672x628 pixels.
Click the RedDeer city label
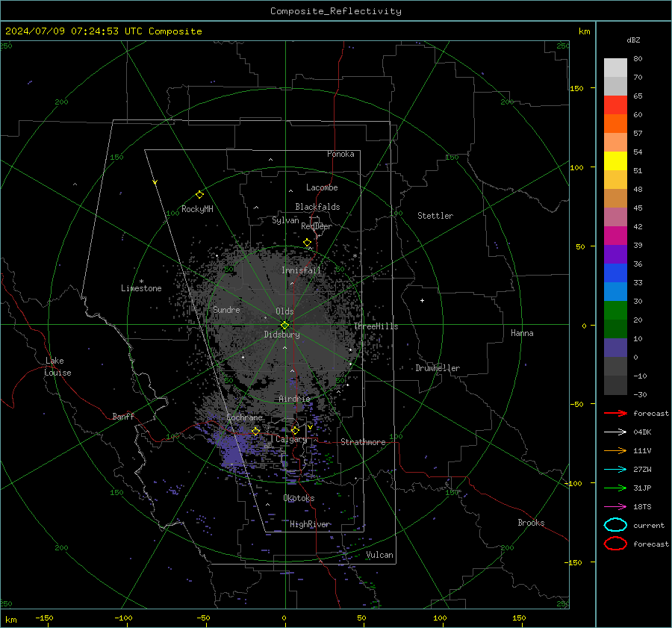pyautogui.click(x=317, y=226)
